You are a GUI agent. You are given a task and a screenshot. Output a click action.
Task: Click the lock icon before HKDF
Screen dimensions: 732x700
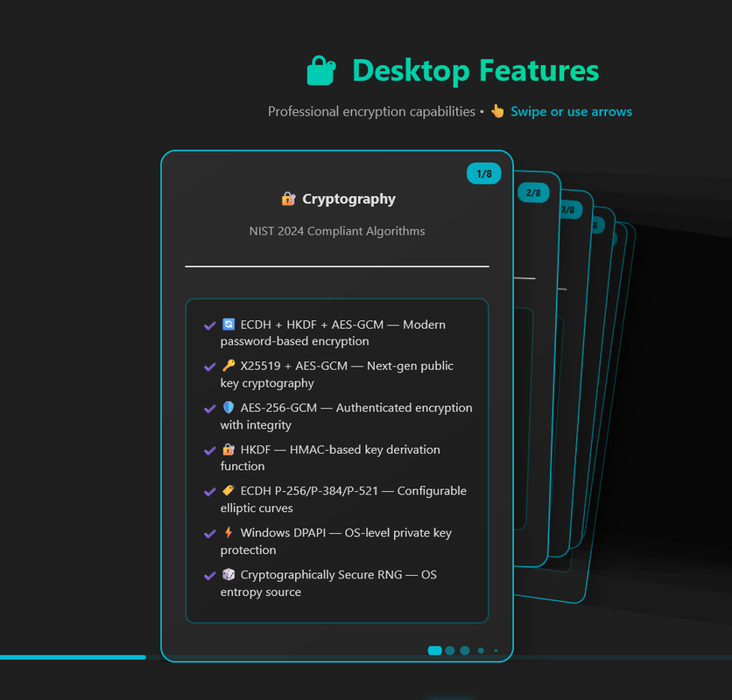click(229, 449)
